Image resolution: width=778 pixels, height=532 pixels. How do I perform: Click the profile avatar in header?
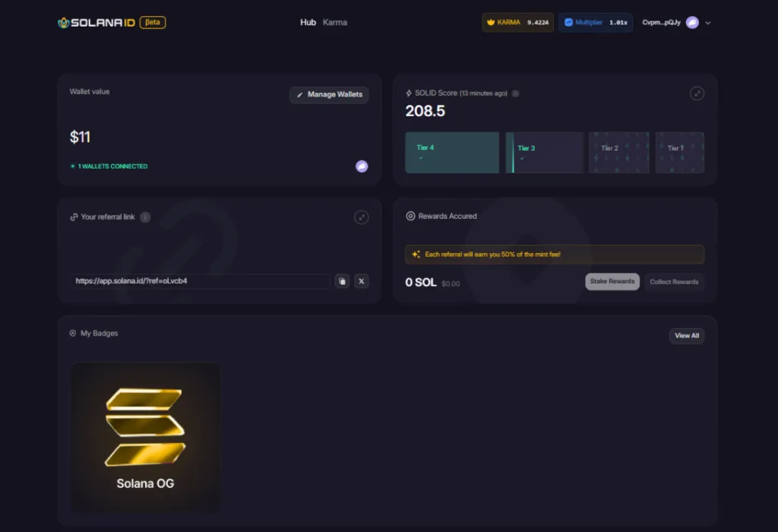(692, 22)
